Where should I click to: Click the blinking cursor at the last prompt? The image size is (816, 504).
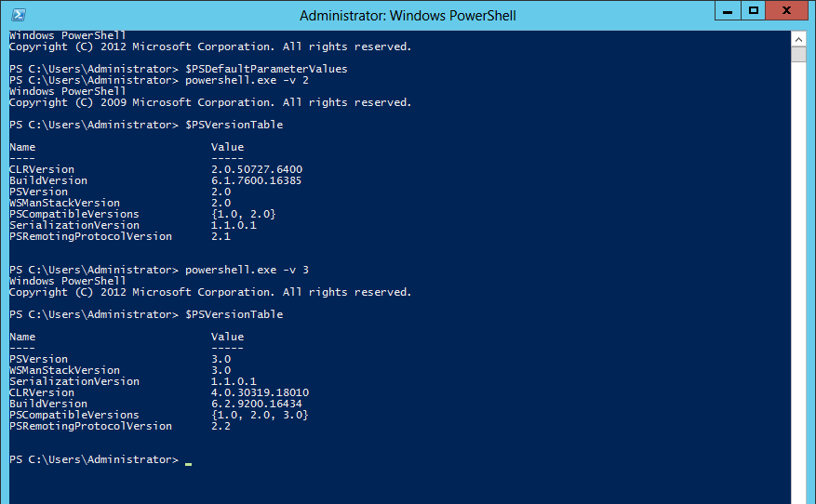click(188, 461)
